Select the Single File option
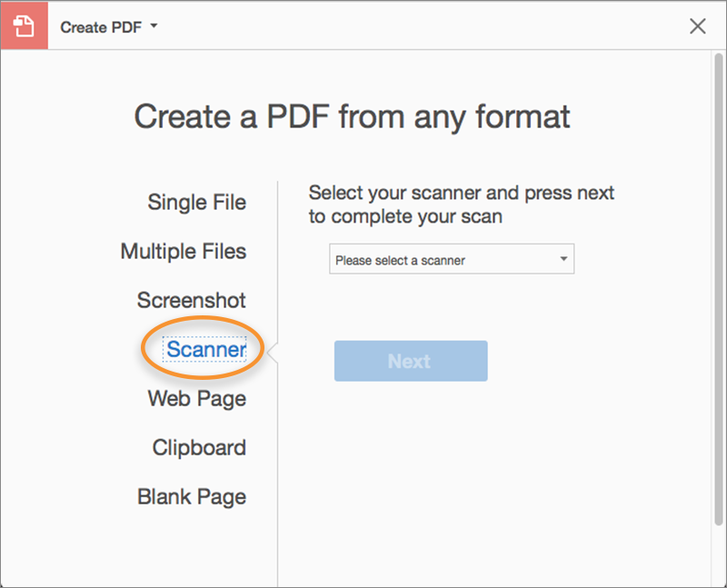727x588 pixels. pyautogui.click(x=196, y=202)
